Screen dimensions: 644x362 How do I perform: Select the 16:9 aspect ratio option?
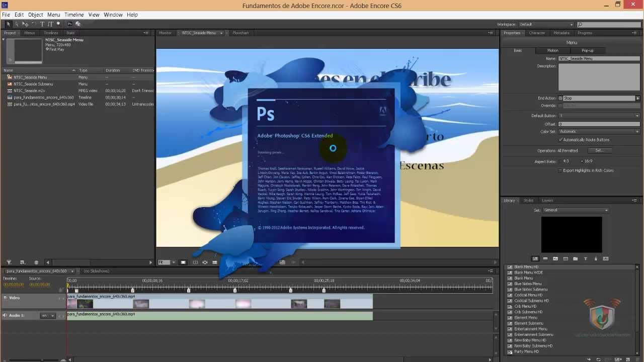(582, 161)
